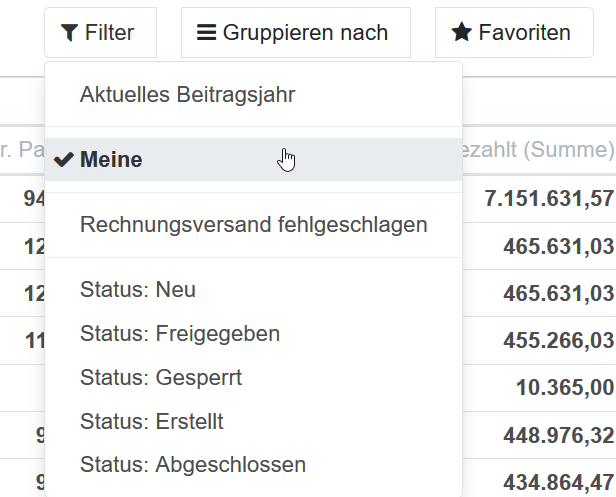
Task: Enable the Aktuelles Beitragsjahr filter
Action: tap(187, 95)
